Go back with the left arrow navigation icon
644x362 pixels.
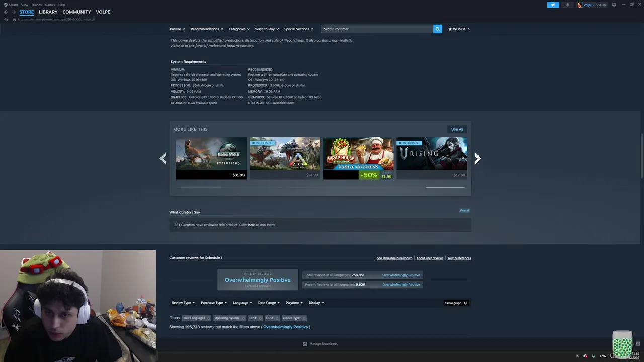6,12
